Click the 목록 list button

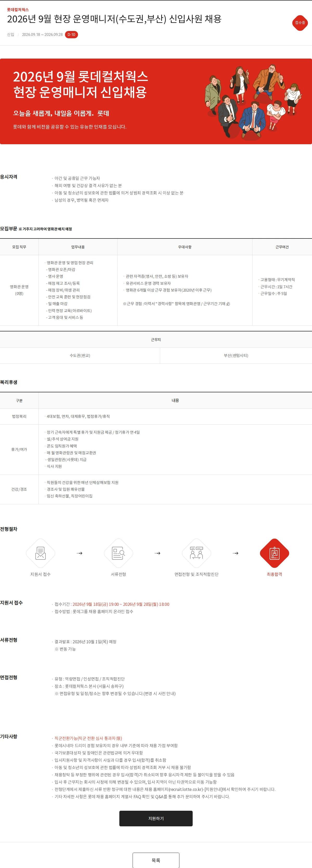156,860
